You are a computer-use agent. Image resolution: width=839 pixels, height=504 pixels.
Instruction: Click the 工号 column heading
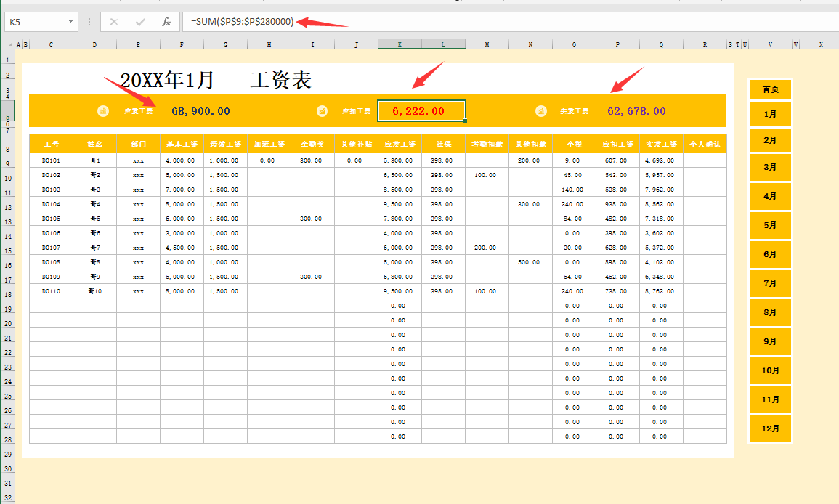(52, 144)
